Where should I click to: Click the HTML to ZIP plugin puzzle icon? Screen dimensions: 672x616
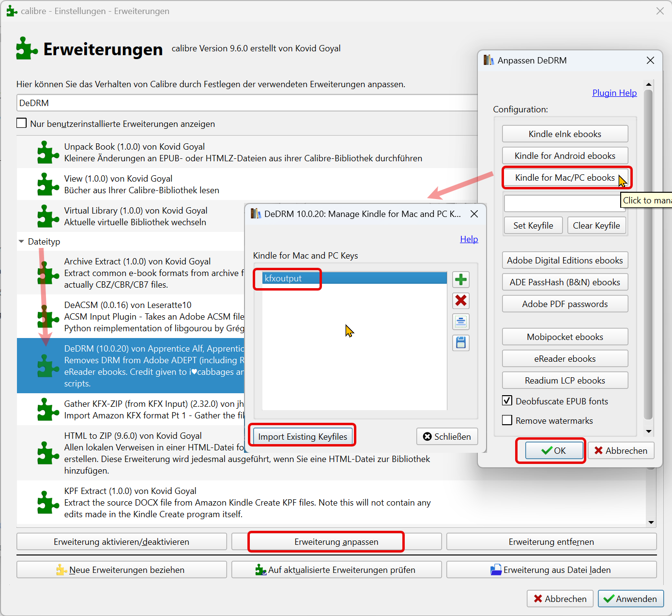pyautogui.click(x=48, y=453)
